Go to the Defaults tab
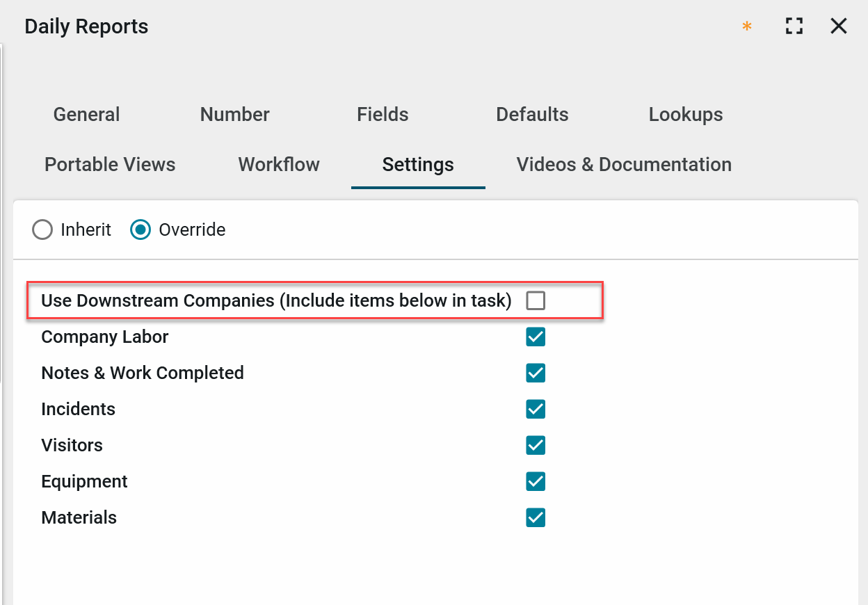This screenshot has height=605, width=868. (x=532, y=115)
